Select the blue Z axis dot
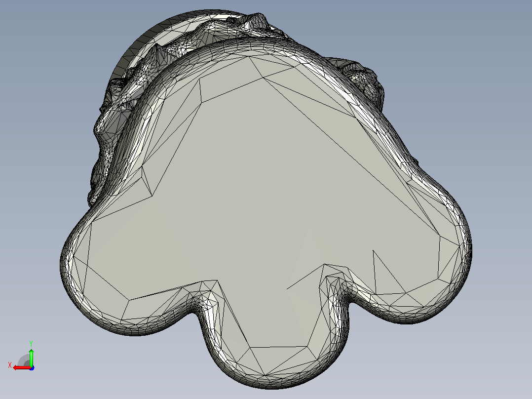 click(32, 368)
